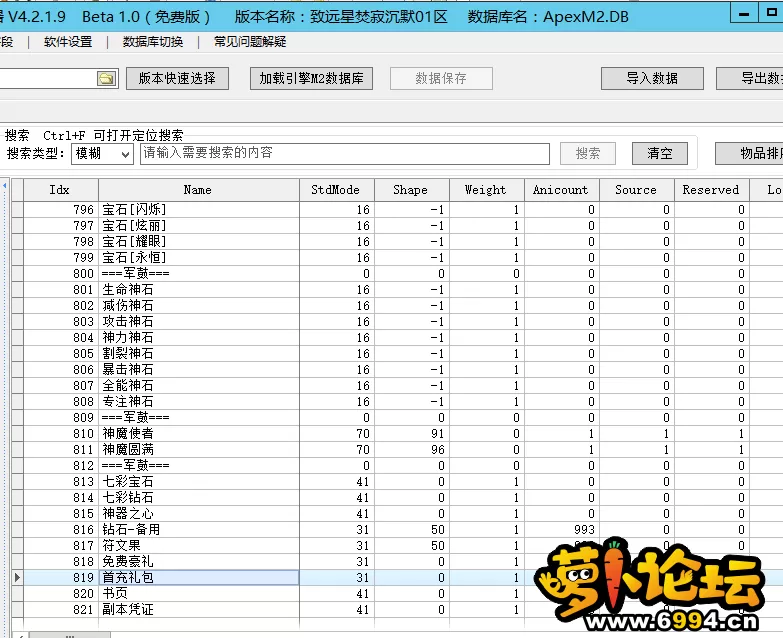Click the search content input field
Viewport: 783px width, 638px height.
pos(345,154)
